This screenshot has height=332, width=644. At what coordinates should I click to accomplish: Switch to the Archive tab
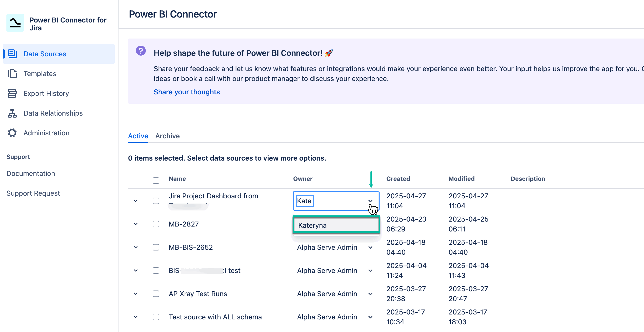click(x=168, y=136)
